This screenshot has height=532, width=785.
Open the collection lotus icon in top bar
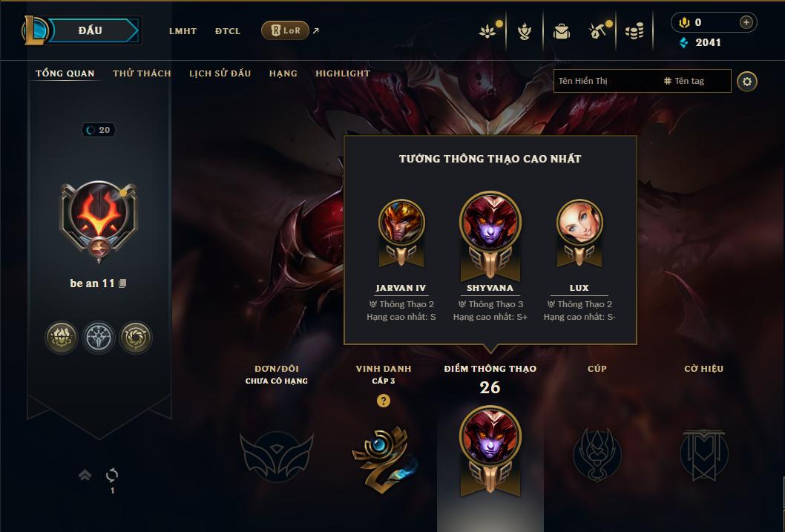click(x=487, y=31)
